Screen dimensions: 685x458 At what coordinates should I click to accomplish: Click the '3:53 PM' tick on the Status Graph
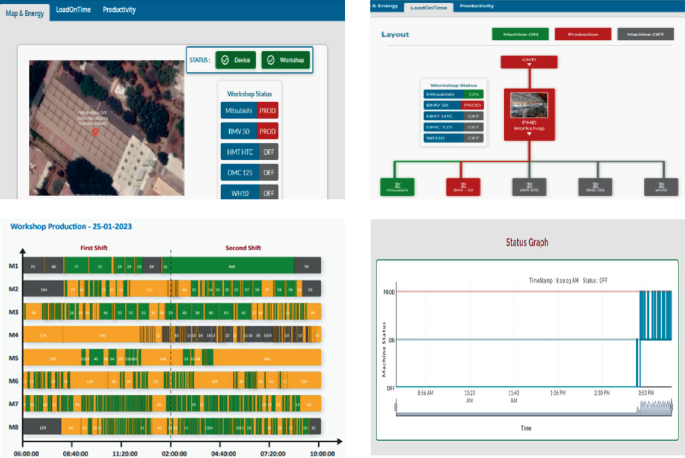pos(646,393)
